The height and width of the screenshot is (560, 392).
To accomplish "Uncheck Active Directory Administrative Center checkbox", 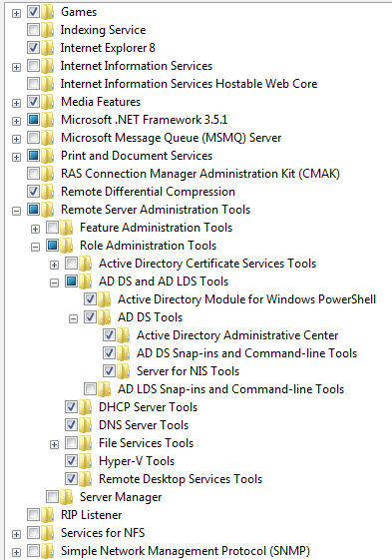I will click(x=109, y=334).
